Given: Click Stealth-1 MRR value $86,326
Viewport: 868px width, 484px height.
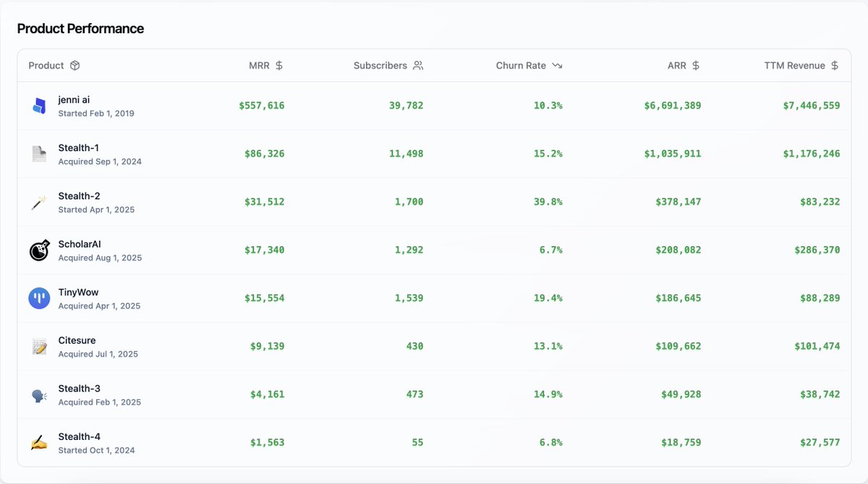Looking at the screenshot, I should (x=265, y=154).
